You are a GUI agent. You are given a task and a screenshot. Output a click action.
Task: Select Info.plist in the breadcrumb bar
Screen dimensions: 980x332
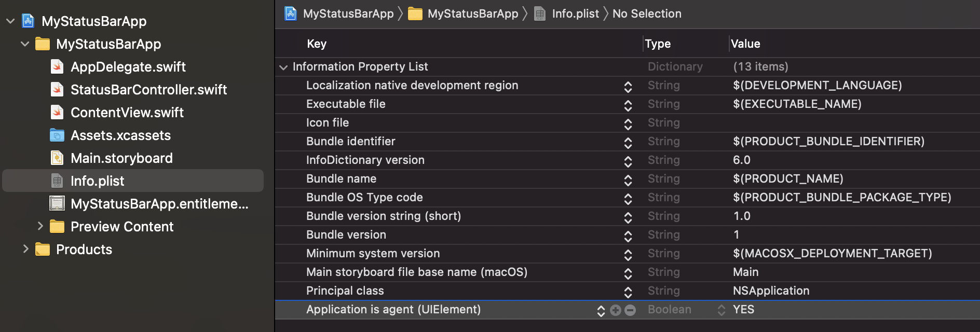tap(575, 13)
